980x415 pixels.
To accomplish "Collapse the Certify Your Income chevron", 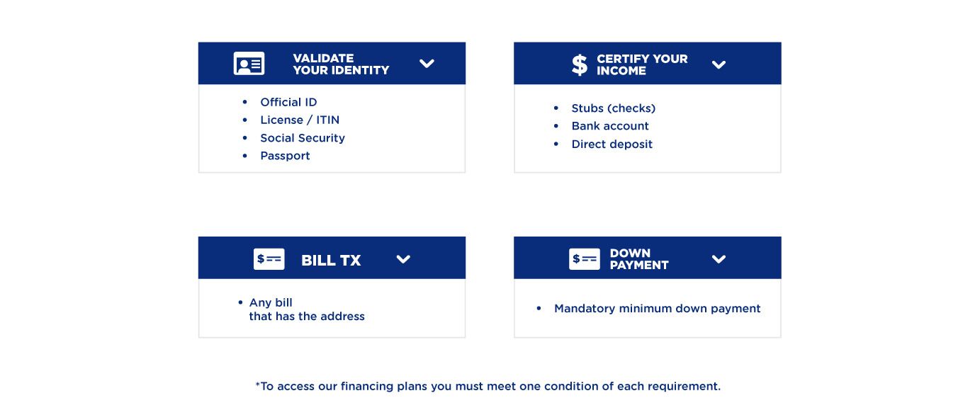I will click(719, 65).
